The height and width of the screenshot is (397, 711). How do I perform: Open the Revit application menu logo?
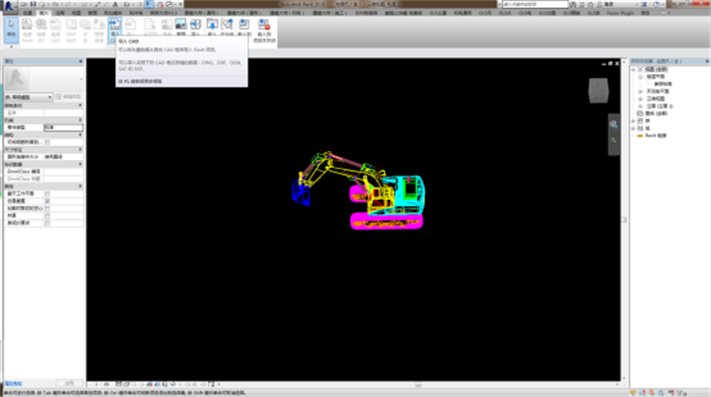(9, 6)
